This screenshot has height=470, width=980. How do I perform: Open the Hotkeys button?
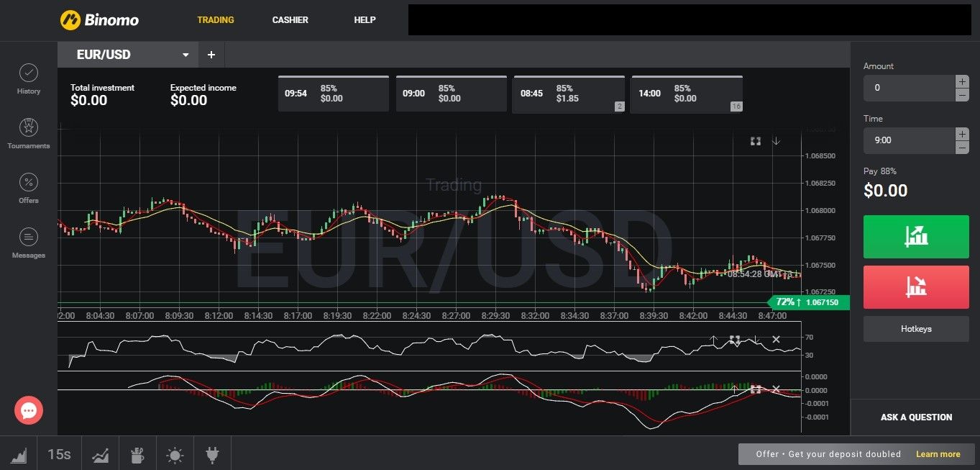coord(916,329)
